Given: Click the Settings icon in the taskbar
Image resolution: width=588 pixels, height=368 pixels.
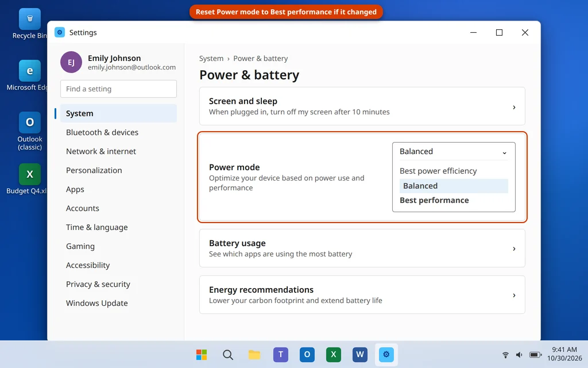Looking at the screenshot, I should (386, 354).
